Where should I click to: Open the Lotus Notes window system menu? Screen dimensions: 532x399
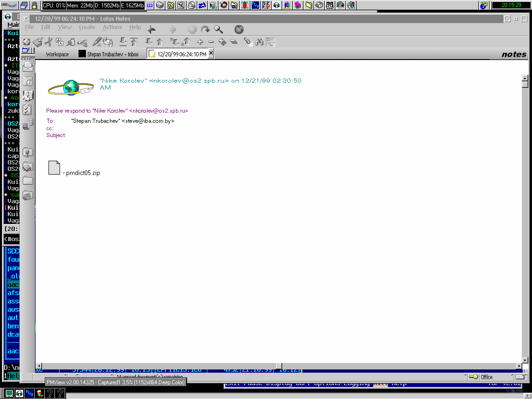(x=25, y=18)
